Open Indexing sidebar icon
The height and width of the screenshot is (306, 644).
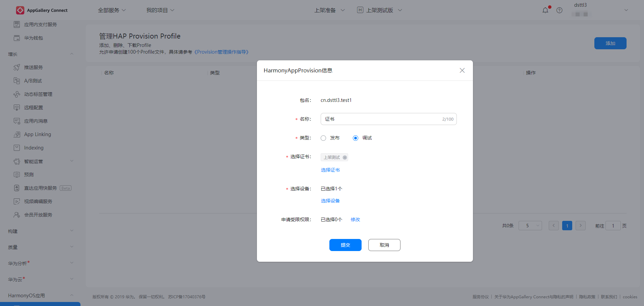17,148
